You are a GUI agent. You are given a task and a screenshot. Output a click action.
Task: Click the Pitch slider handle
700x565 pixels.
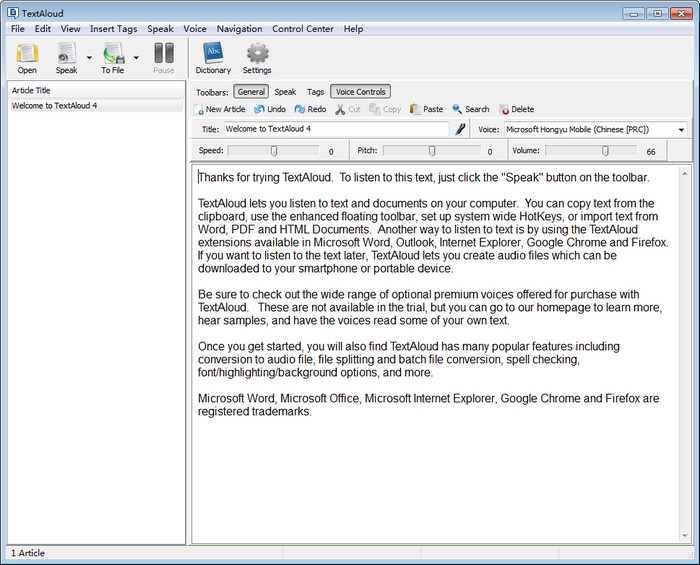point(432,151)
